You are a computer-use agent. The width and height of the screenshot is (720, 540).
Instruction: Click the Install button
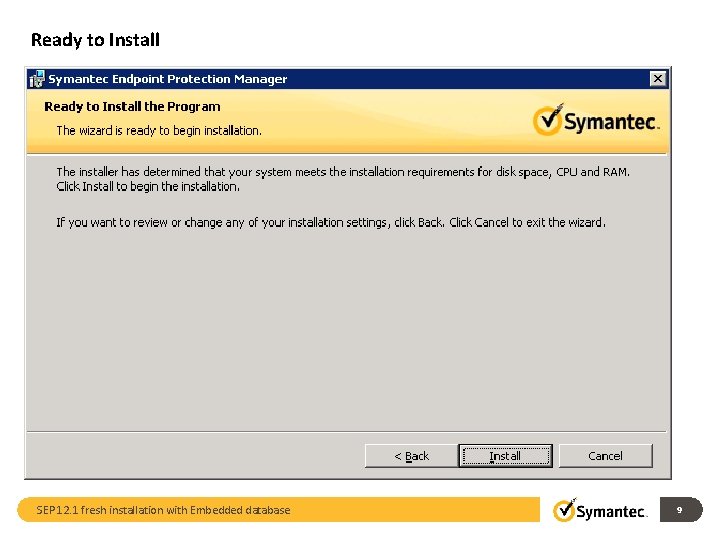[505, 456]
